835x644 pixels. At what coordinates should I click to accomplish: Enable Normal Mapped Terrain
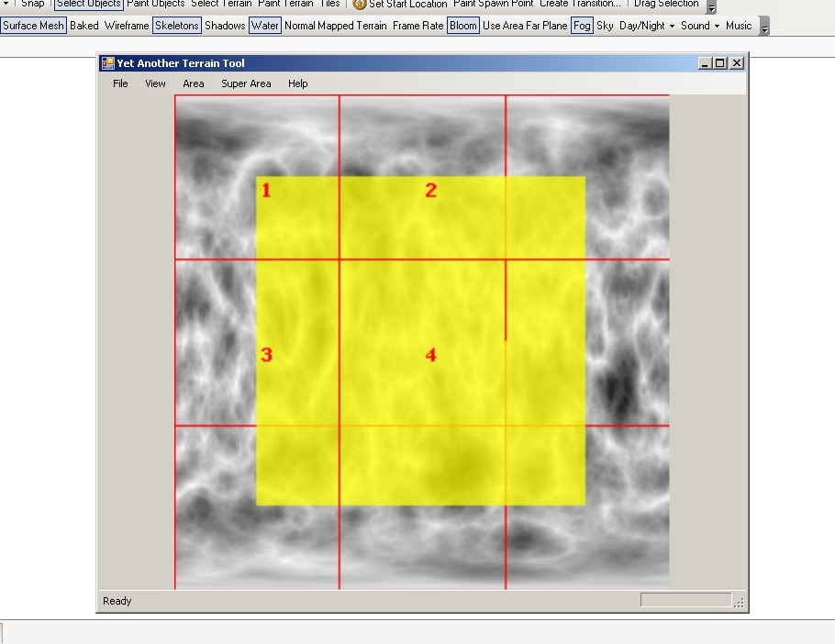point(335,26)
